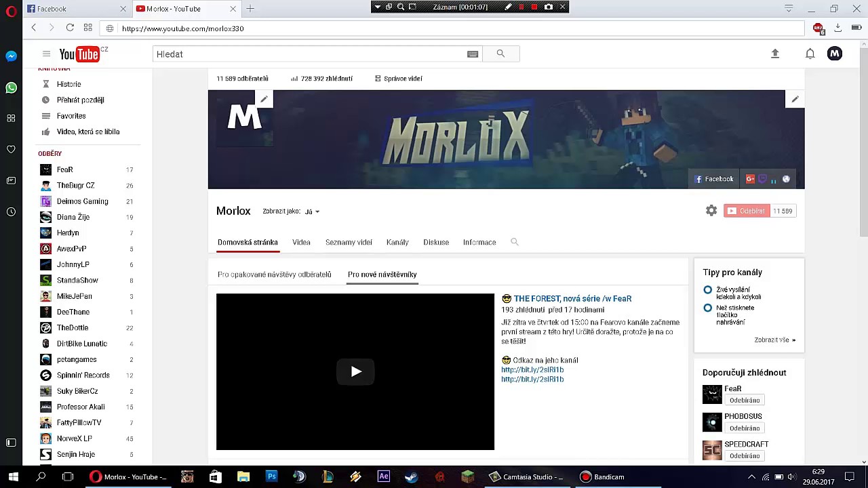The image size is (868, 488).
Task: Click Odebíráno button for SPEEDCRAFT
Action: tap(745, 456)
